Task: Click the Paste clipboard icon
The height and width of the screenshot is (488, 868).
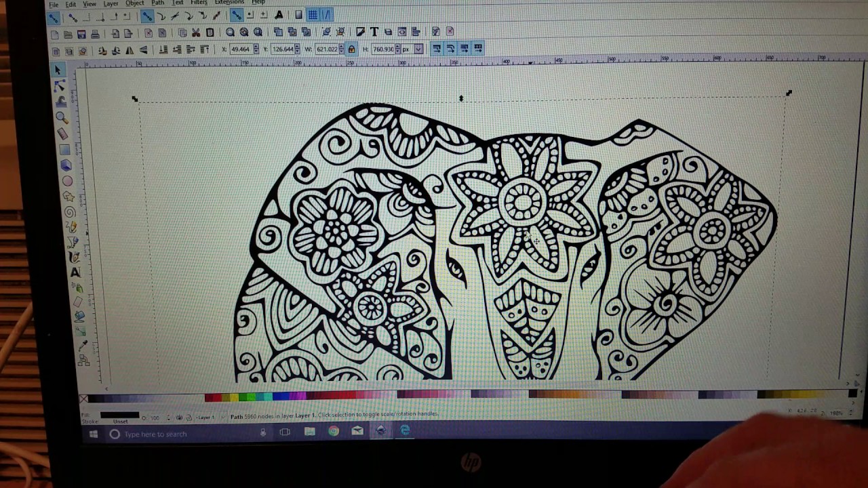Action: (x=210, y=33)
